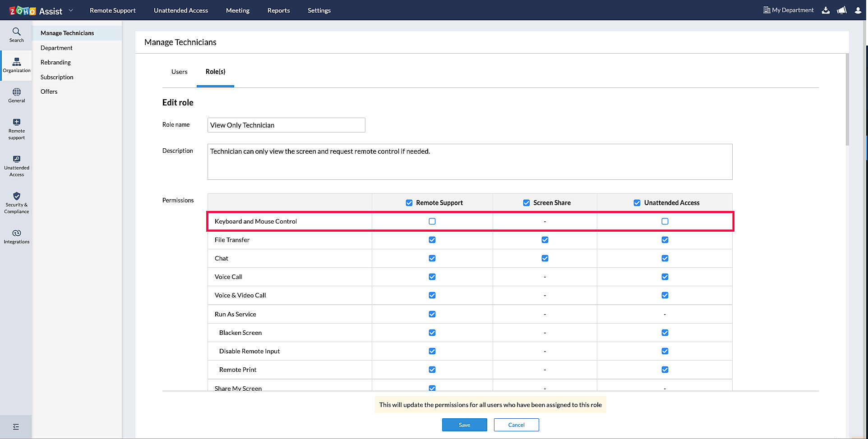Open Remote support sidebar icon
The width and height of the screenshot is (868, 439).
16,129
